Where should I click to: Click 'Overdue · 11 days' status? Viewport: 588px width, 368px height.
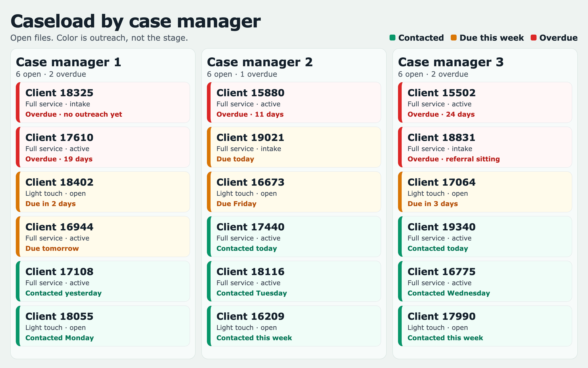250,114
